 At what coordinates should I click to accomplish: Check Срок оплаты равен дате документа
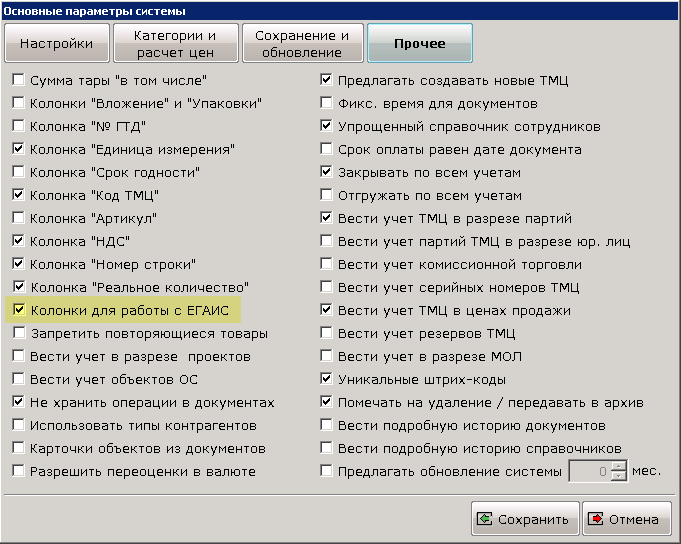click(x=326, y=149)
